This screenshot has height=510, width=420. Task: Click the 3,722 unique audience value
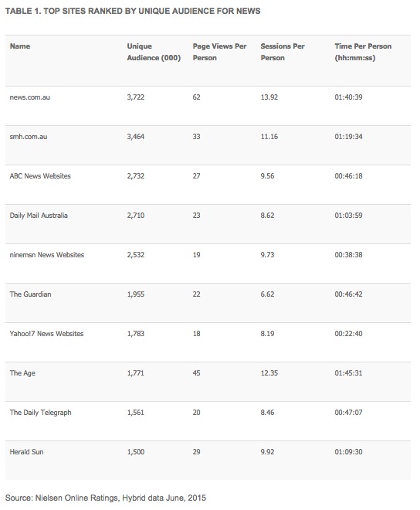click(136, 97)
